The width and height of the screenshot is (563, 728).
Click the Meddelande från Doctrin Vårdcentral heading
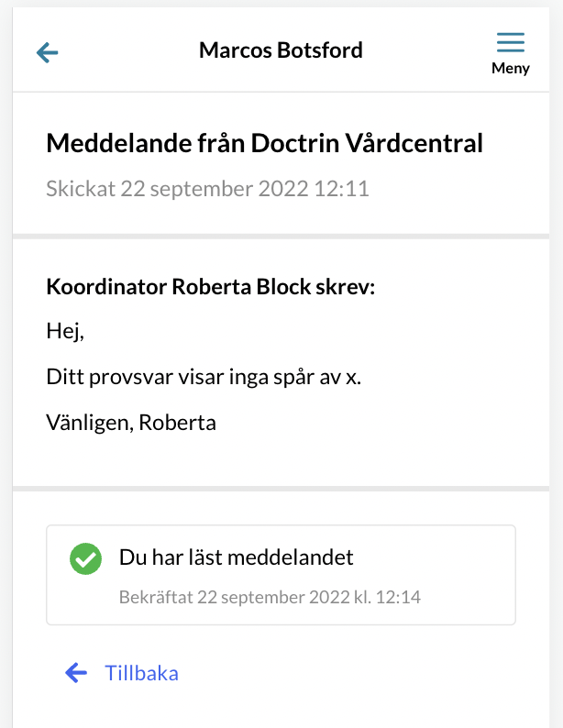pos(265,143)
